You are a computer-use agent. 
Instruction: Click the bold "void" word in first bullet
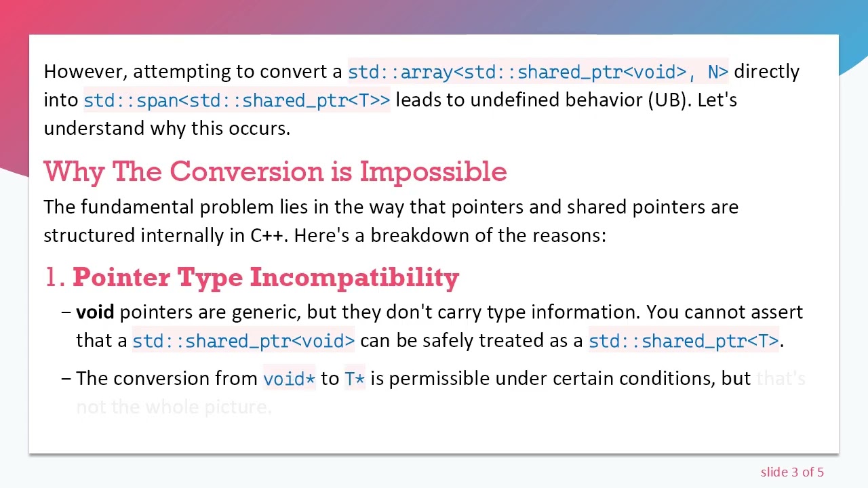pyautogui.click(x=95, y=312)
